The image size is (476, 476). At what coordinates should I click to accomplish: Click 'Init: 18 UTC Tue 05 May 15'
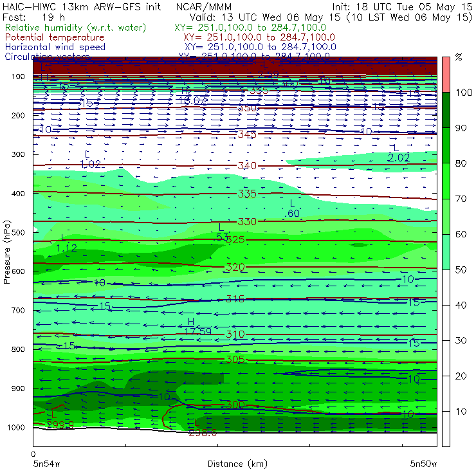[402, 6]
